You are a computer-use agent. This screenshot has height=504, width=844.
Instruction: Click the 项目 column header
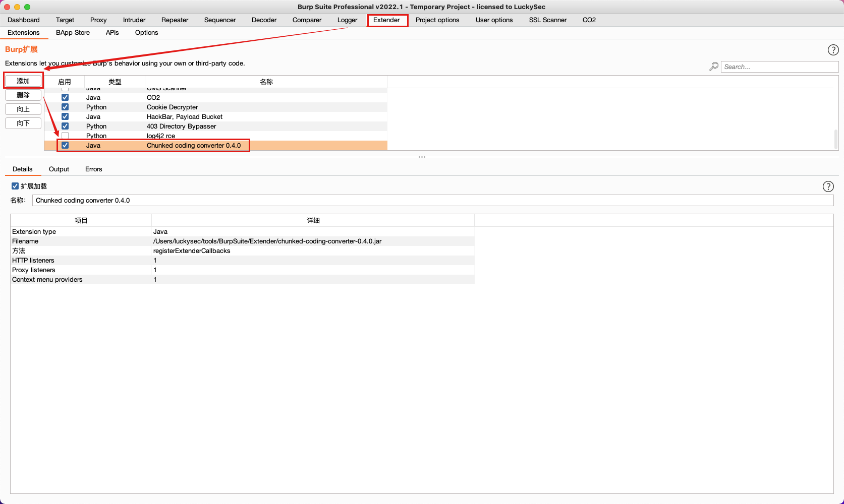pyautogui.click(x=81, y=220)
